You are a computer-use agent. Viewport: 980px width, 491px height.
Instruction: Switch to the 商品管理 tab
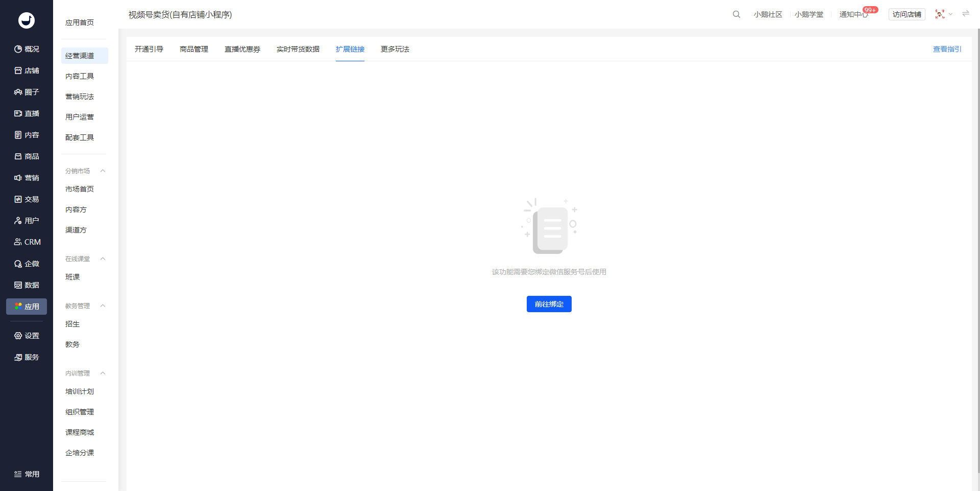click(x=194, y=49)
